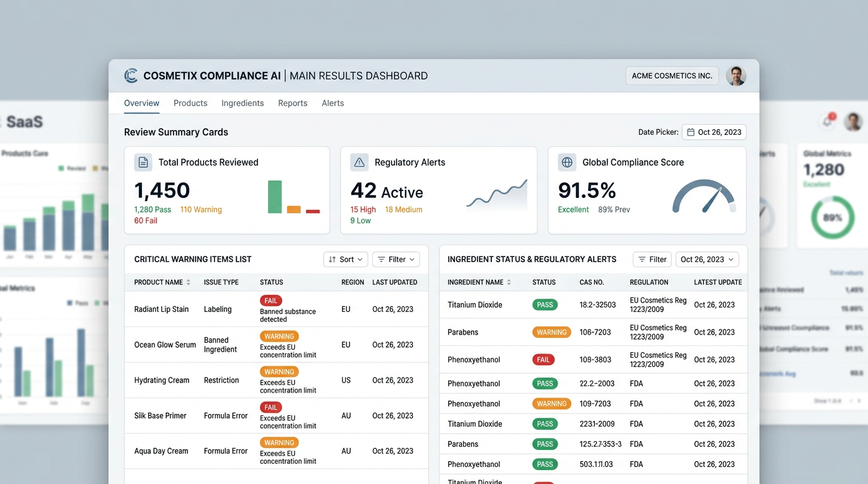The height and width of the screenshot is (484, 868).
Task: Open the profile avatar in the header
Action: click(736, 75)
